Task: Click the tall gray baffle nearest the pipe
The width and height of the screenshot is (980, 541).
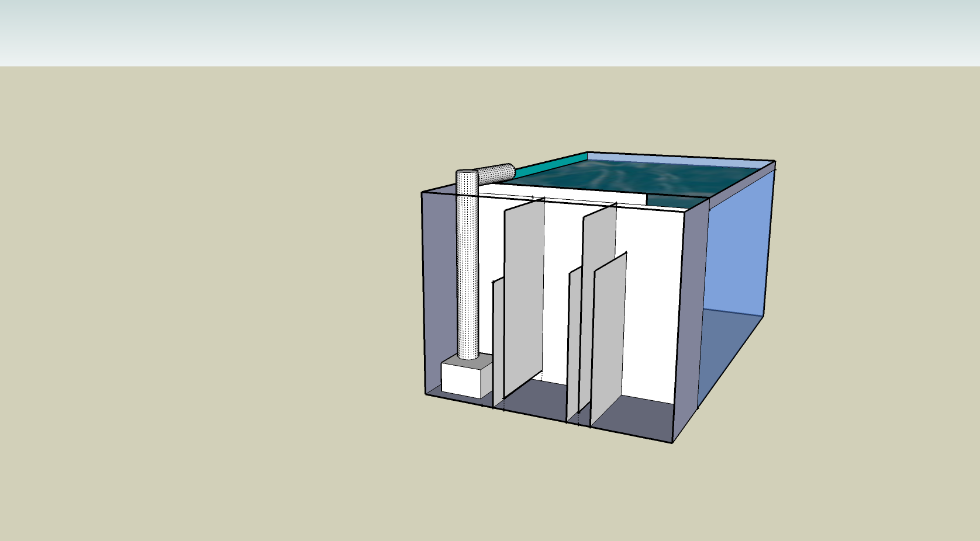Action: (x=524, y=292)
